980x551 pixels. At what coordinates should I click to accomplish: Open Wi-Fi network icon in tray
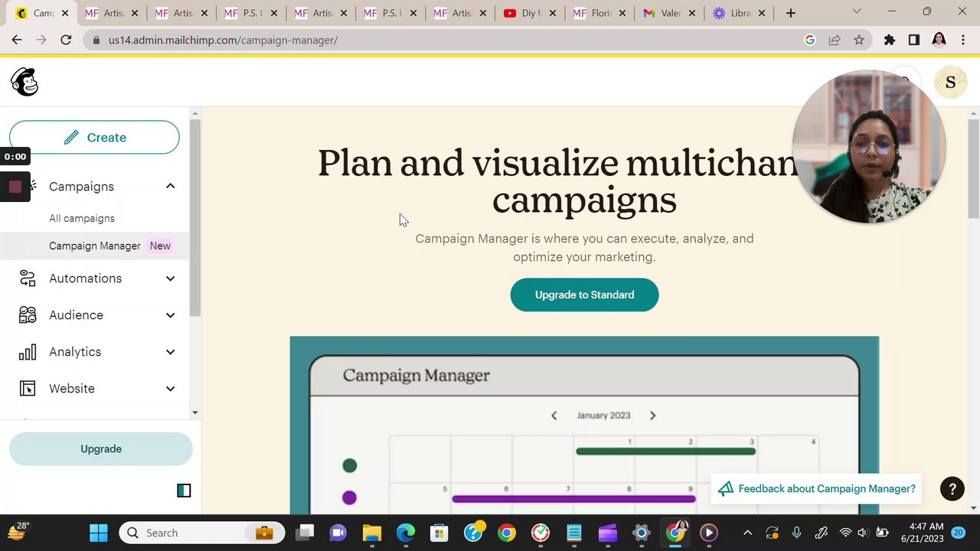[845, 533]
